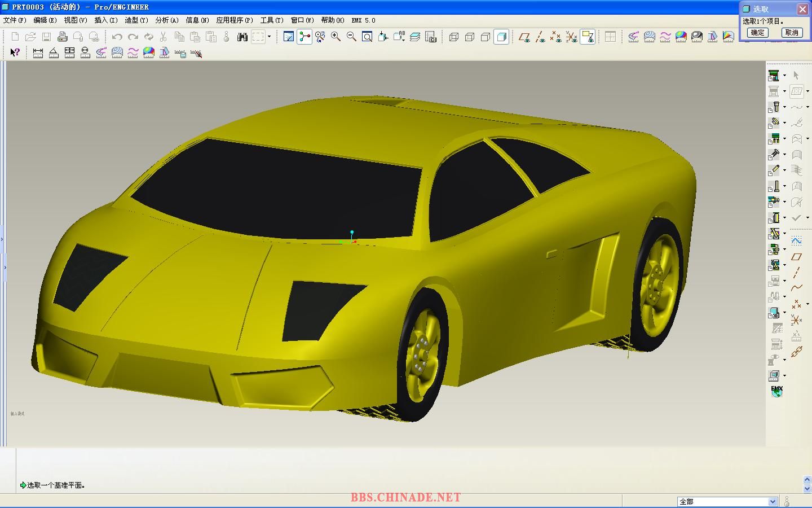The width and height of the screenshot is (812, 508).
Task: Open the 视图(V) menu
Action: tap(76, 20)
